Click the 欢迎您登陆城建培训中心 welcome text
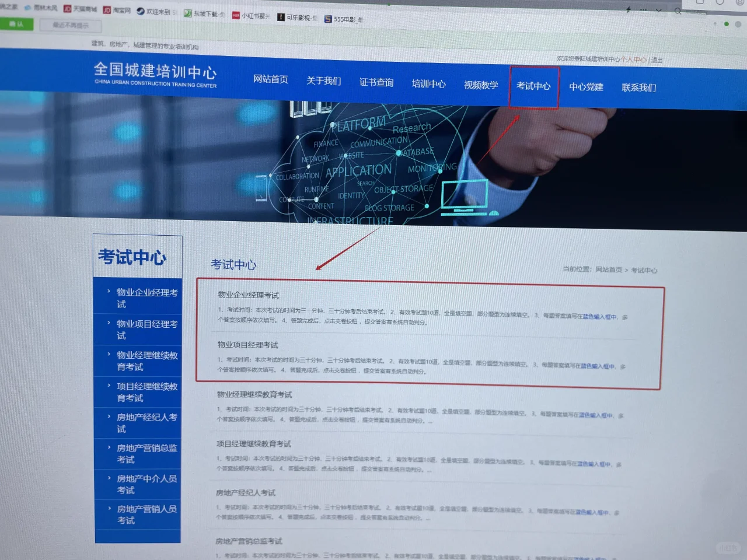The image size is (747, 560). (588, 59)
